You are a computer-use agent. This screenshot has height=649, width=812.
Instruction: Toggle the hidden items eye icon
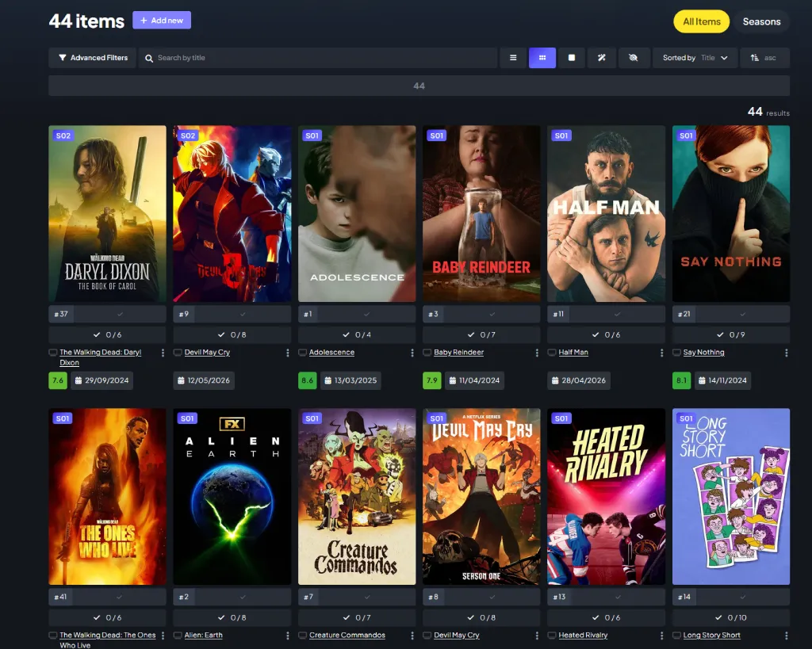(634, 58)
